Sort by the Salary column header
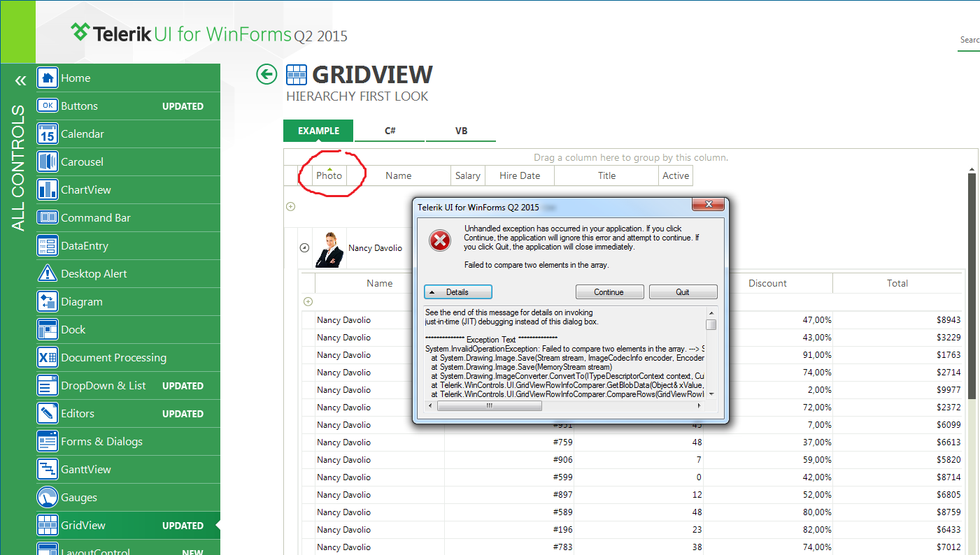This screenshot has height=555, width=980. 468,175
